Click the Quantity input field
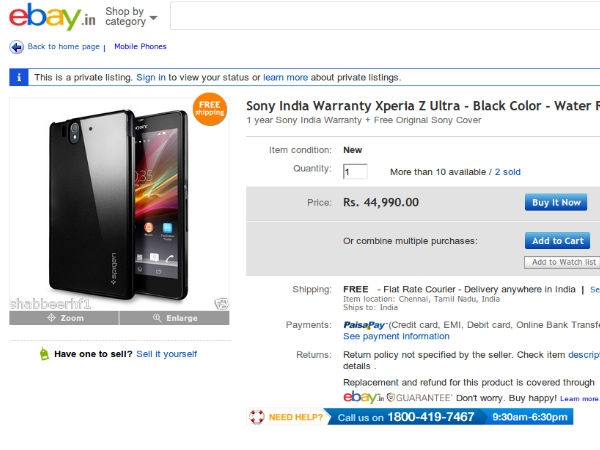 355,172
